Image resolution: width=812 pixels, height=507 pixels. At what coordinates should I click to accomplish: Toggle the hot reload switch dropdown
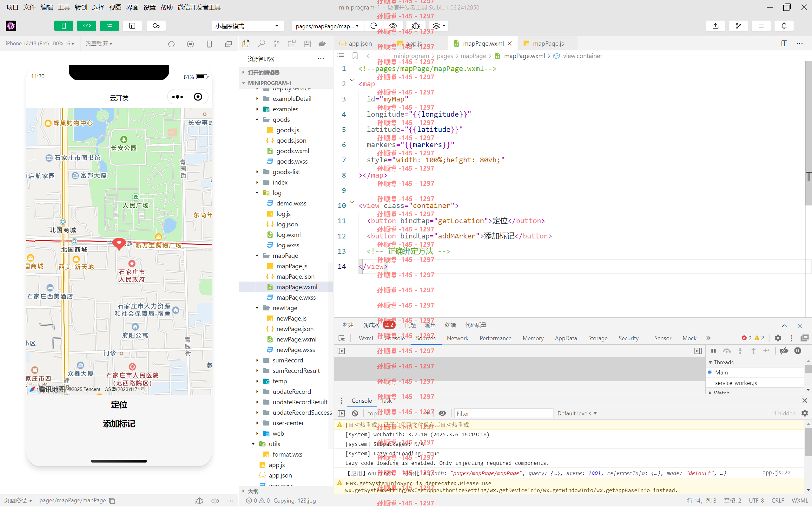point(99,43)
